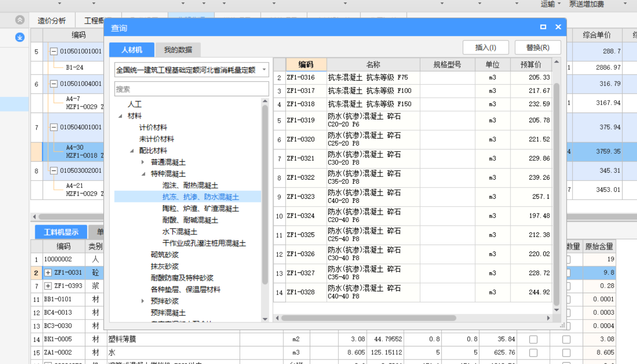The height and width of the screenshot is (364, 637).
Task: Collapse the 配比材料 tree node
Action: (132, 151)
